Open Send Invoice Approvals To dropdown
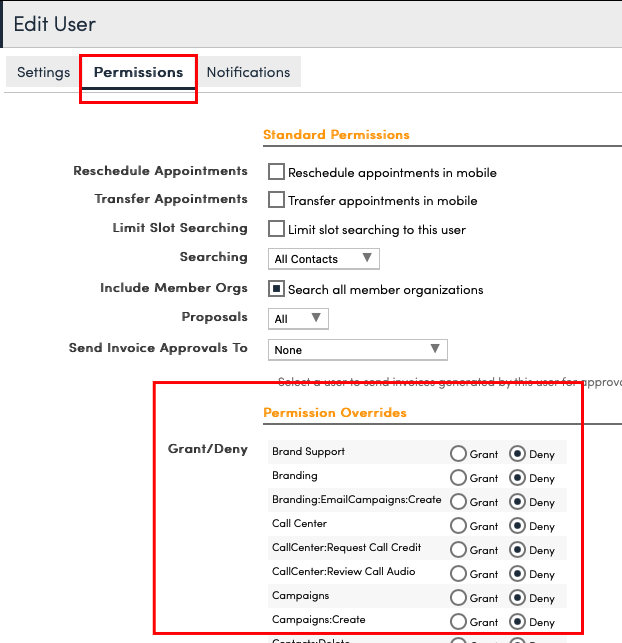 [x=357, y=349]
